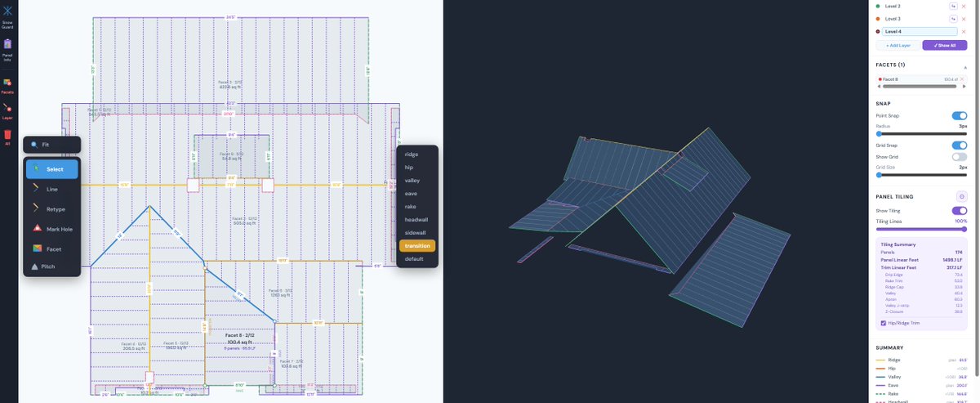This screenshot has height=403, width=980.
Task: Choose the Select tool
Action: pyautogui.click(x=52, y=169)
